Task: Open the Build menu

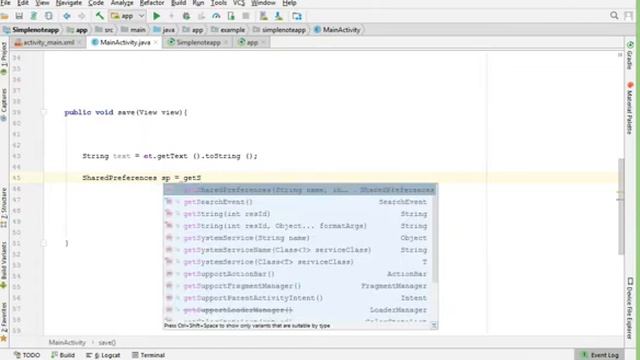Action: point(178,3)
